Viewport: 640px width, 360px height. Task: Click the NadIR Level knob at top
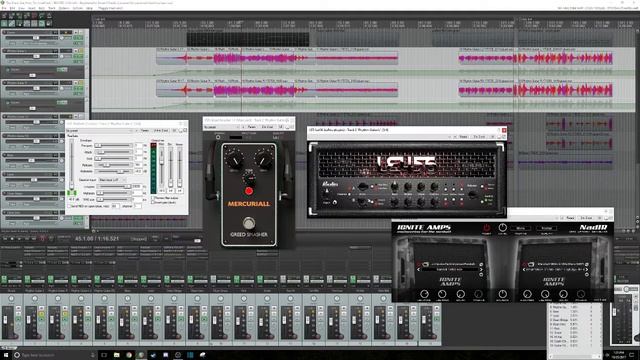(x=502, y=227)
